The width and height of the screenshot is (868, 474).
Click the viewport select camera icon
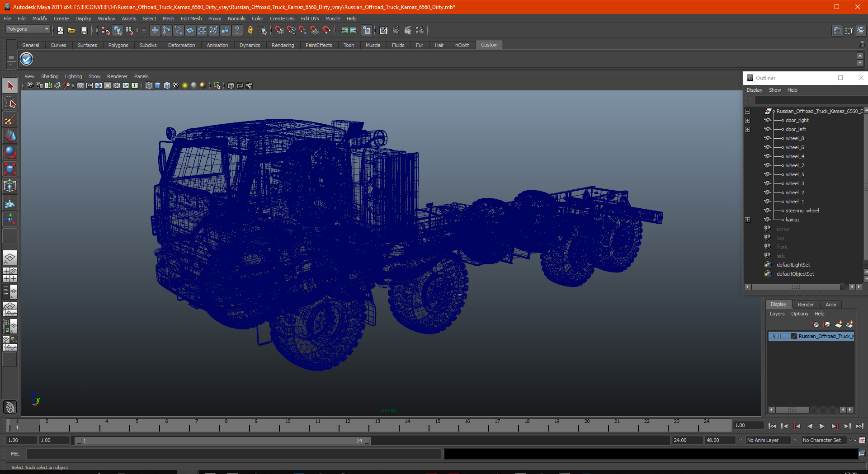30,85
